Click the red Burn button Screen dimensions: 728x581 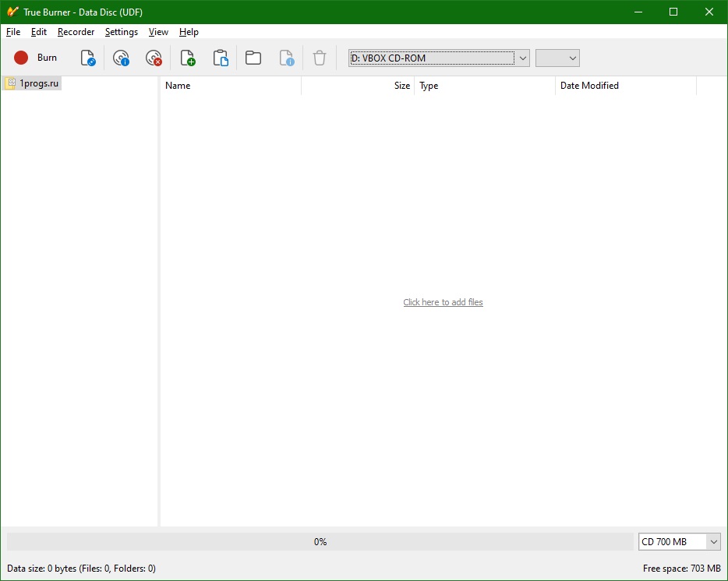[x=36, y=58]
